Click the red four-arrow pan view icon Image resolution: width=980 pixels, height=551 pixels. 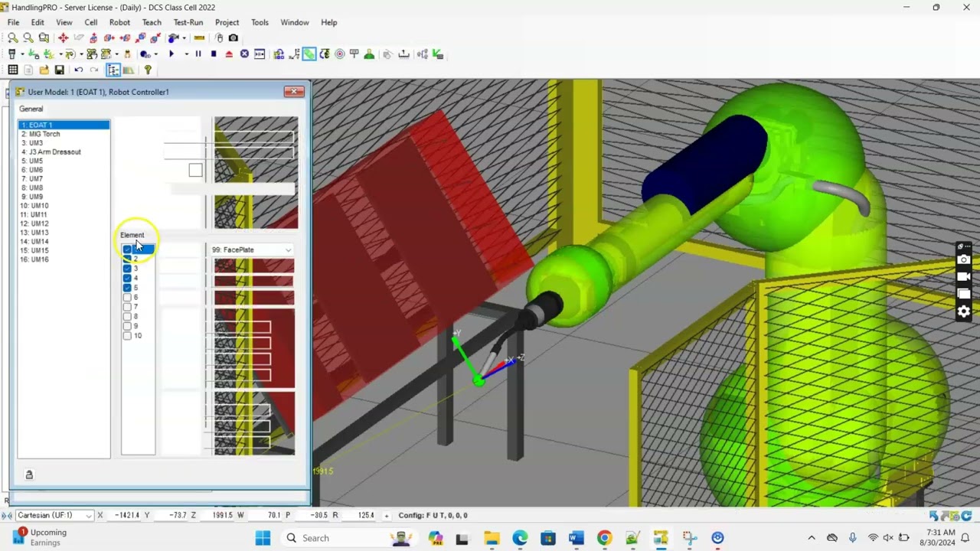pyautogui.click(x=63, y=37)
